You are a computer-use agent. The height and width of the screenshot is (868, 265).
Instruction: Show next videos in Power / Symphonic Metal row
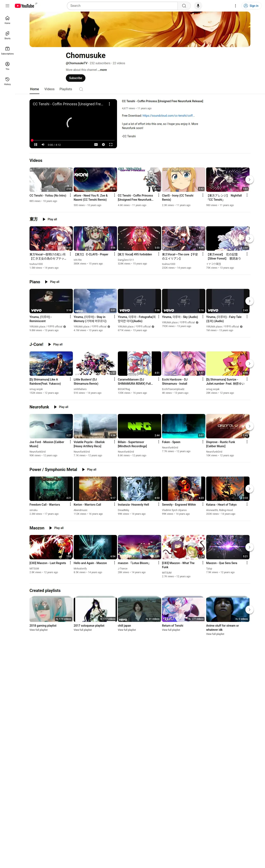click(x=249, y=489)
